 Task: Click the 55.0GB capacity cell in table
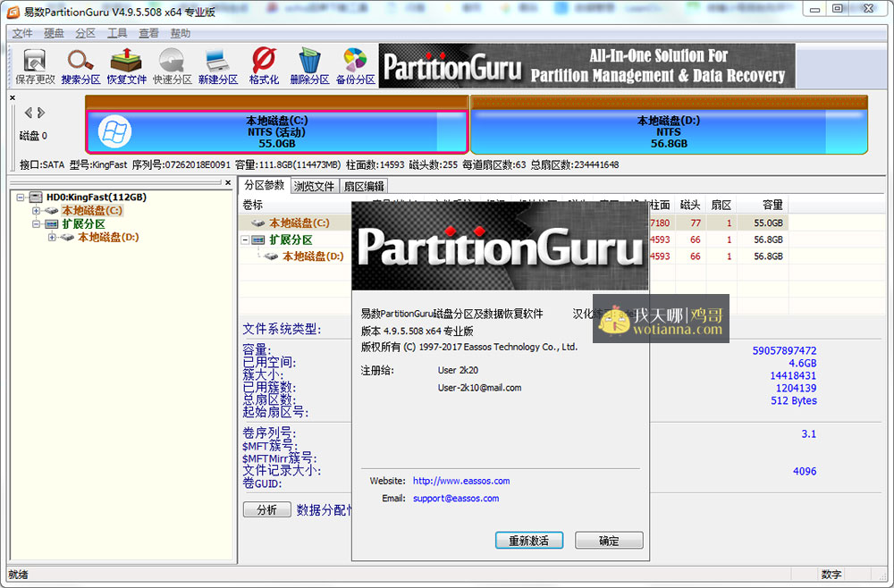point(769,223)
